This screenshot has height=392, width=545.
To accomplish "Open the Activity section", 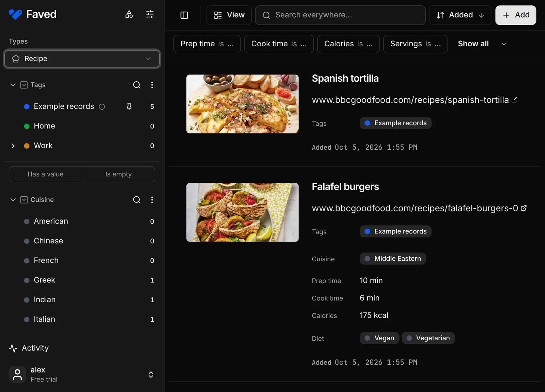I will tap(29, 348).
